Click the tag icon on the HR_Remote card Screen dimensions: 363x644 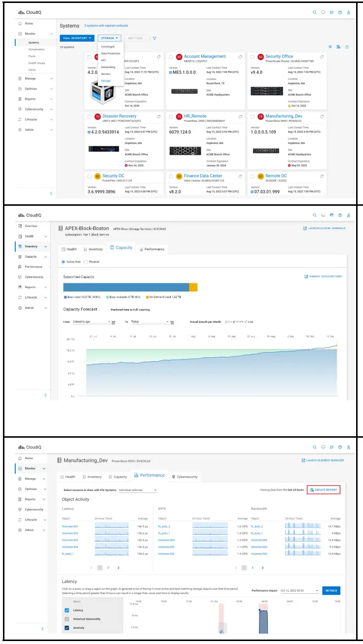[x=240, y=117]
